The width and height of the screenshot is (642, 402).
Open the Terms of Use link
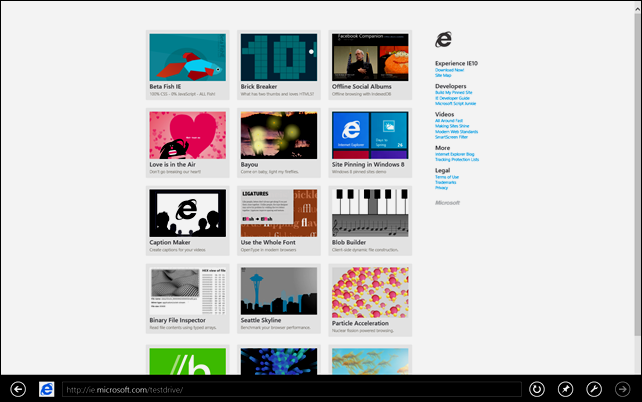tap(447, 177)
